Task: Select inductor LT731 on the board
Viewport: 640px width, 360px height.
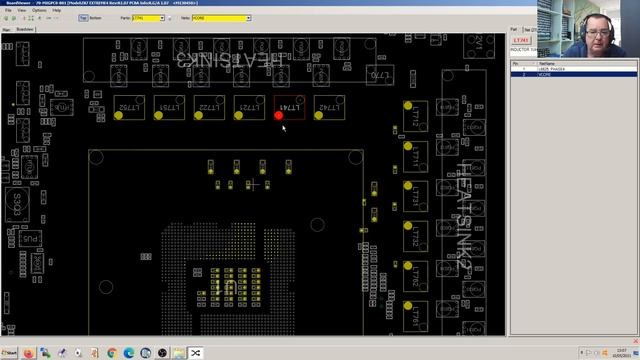Action: (x=416, y=196)
